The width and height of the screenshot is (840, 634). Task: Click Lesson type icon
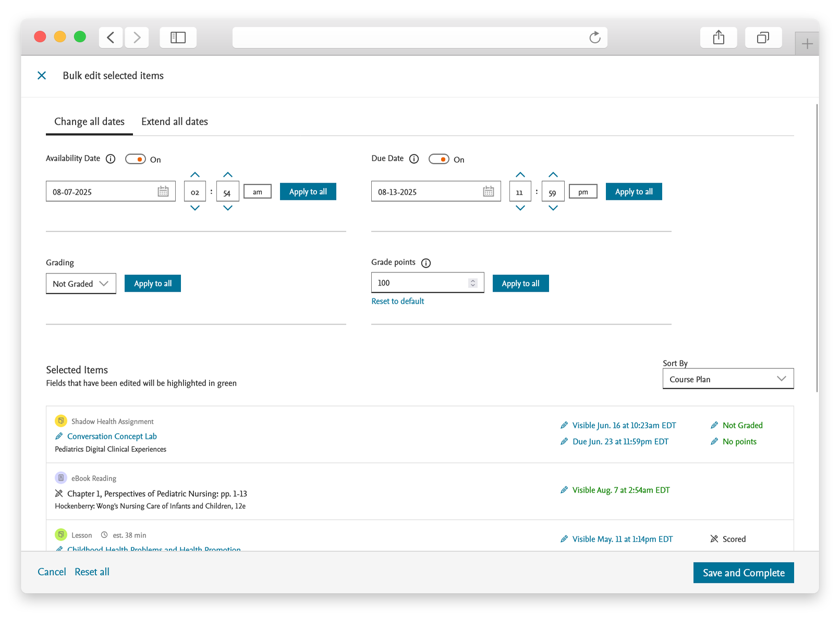(x=61, y=534)
